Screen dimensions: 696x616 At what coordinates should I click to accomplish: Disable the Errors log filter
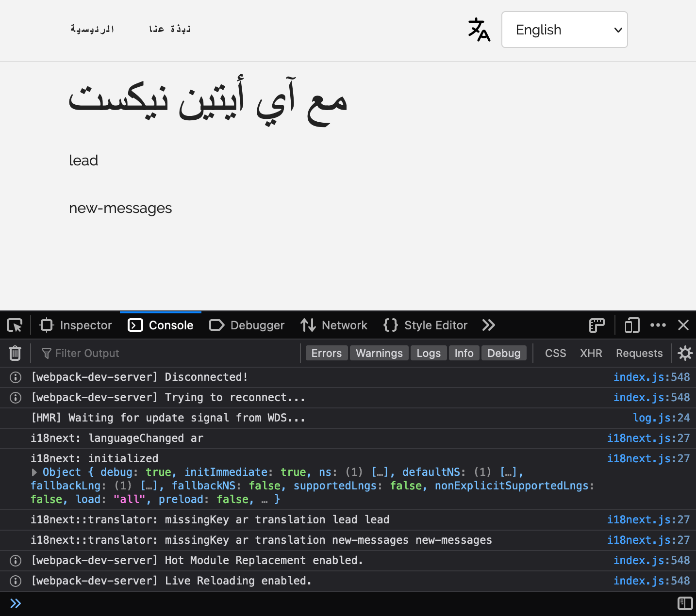click(326, 353)
